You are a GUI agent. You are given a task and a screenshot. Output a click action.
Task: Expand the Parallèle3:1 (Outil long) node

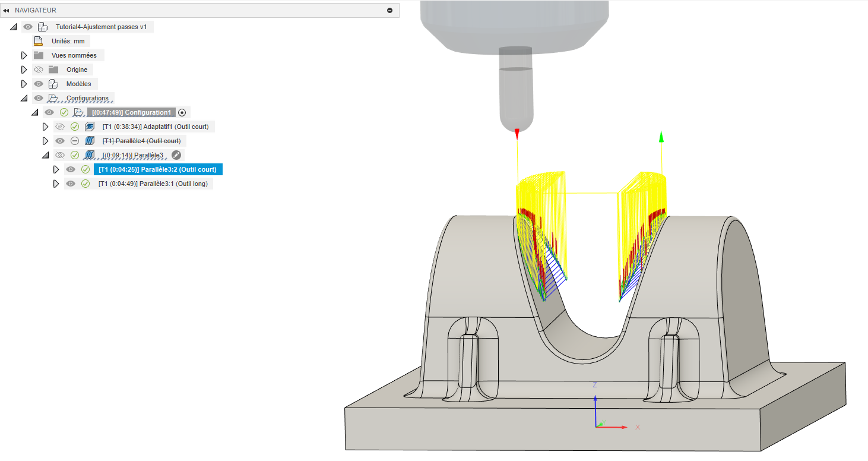(x=56, y=184)
